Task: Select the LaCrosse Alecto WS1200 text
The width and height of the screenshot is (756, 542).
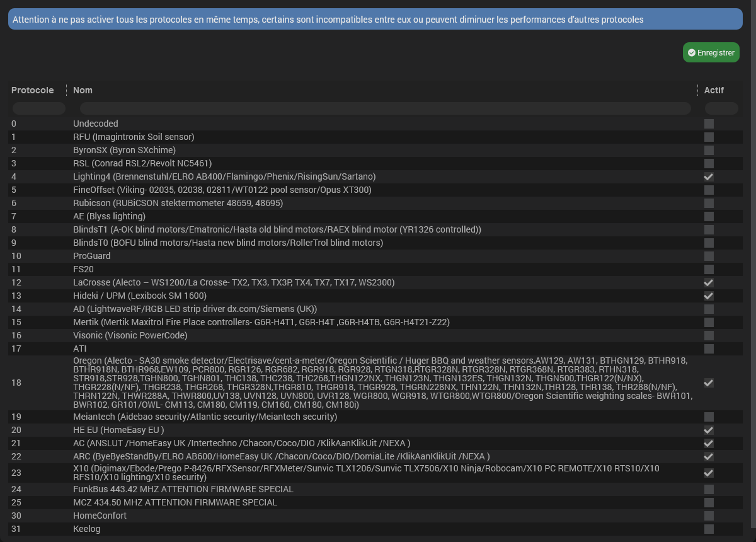Action: [234, 282]
